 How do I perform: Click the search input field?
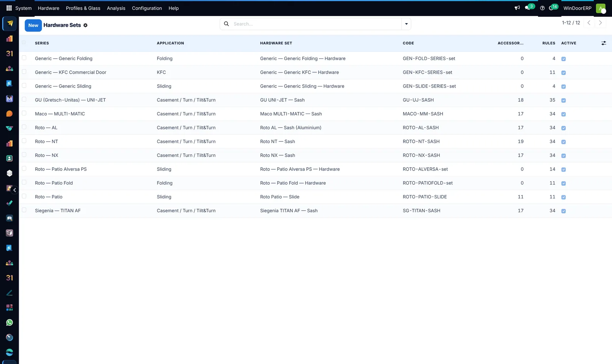pyautogui.click(x=316, y=24)
